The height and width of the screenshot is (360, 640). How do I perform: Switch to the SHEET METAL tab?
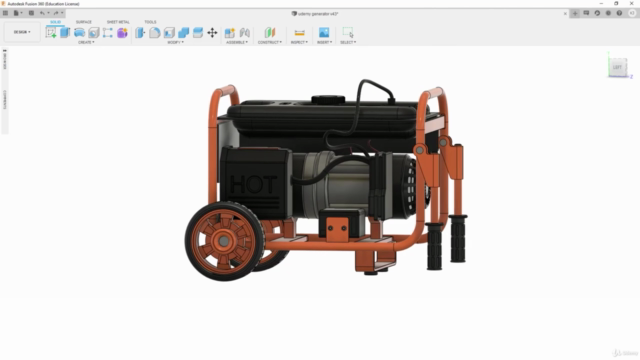tap(118, 22)
